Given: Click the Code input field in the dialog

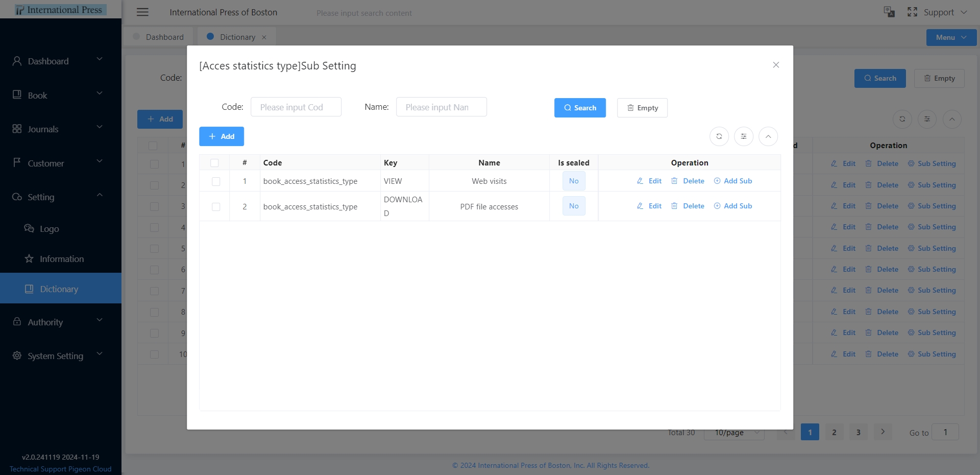Looking at the screenshot, I should click(x=296, y=107).
